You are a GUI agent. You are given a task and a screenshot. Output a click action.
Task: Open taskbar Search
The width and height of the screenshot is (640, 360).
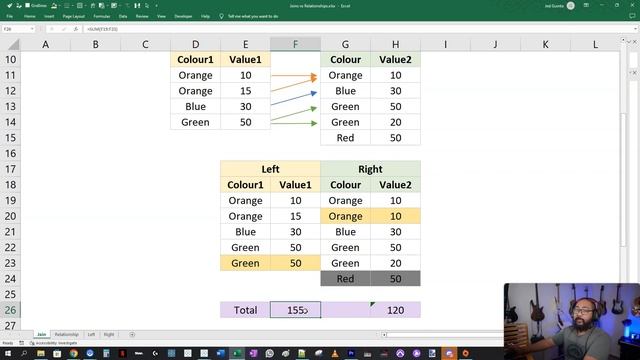pyautogui.click(x=24, y=353)
